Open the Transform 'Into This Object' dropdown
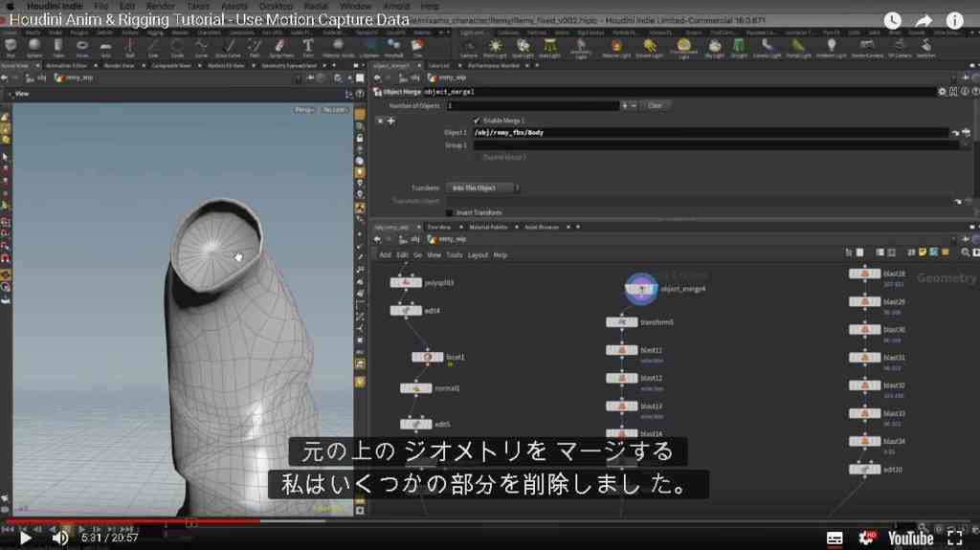Image resolution: width=980 pixels, height=550 pixels. pyautogui.click(x=482, y=188)
